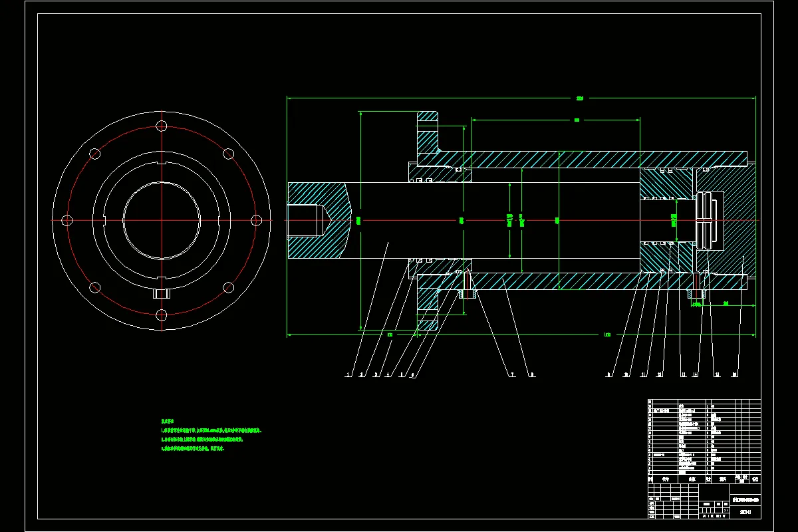
Task: Select part balloon number 6
Action: pos(413,375)
